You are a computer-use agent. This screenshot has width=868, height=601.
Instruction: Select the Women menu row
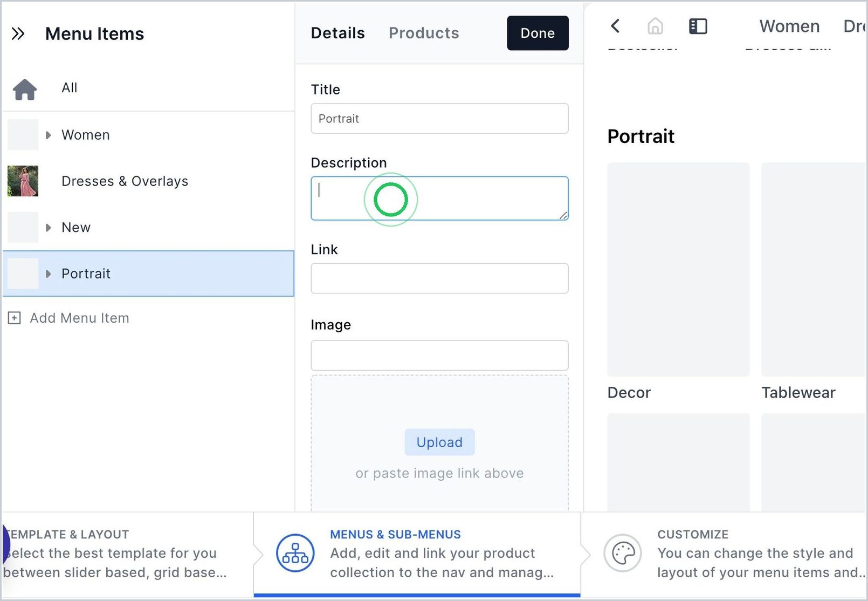[x=148, y=135]
